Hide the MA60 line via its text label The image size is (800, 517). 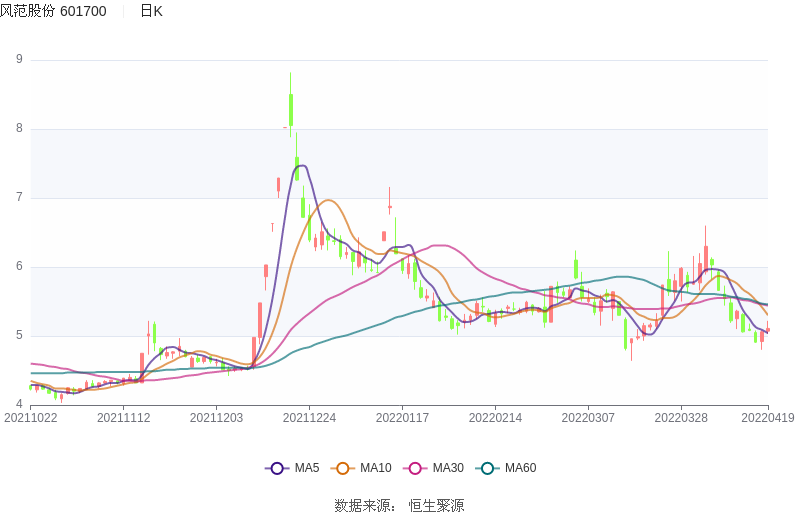tap(520, 468)
